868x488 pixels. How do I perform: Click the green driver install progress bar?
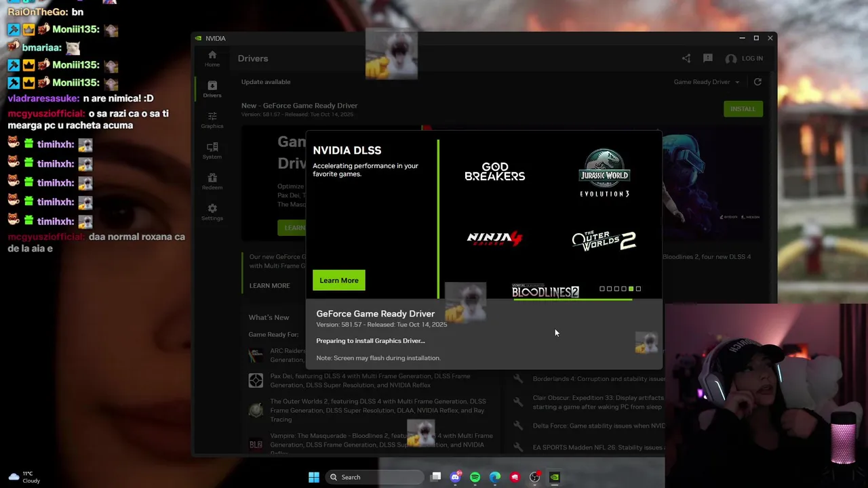click(x=573, y=299)
